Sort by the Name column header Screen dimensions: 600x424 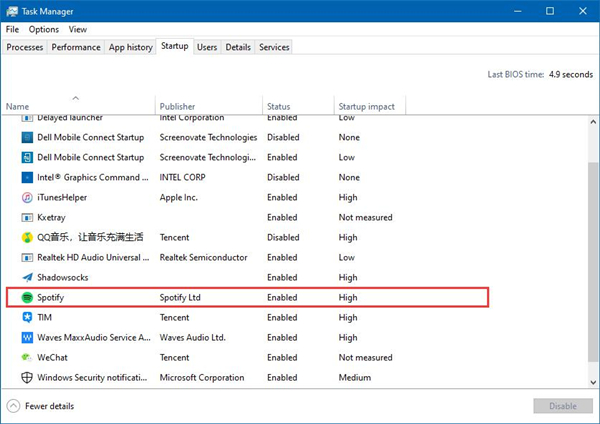[78, 104]
